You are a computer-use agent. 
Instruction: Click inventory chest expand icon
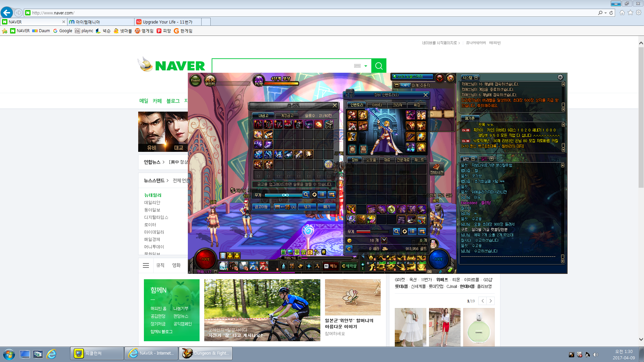pos(422,232)
